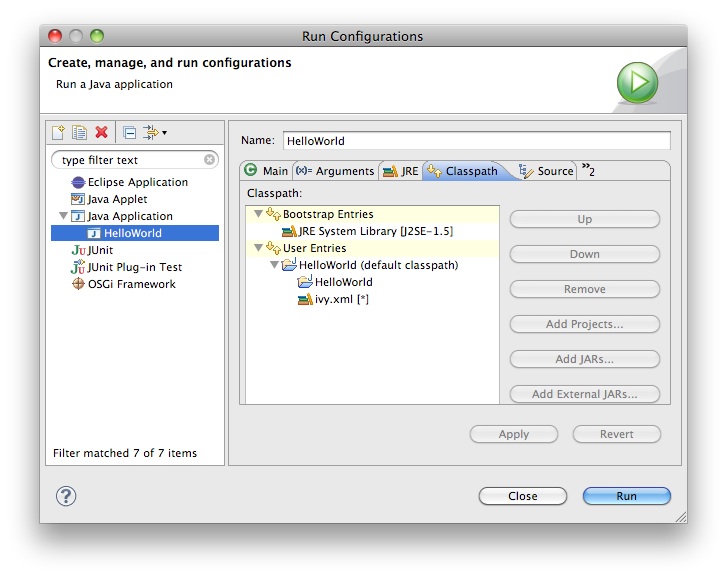Click the help question mark icon
Screen dimensions: 727x578
(x=66, y=496)
